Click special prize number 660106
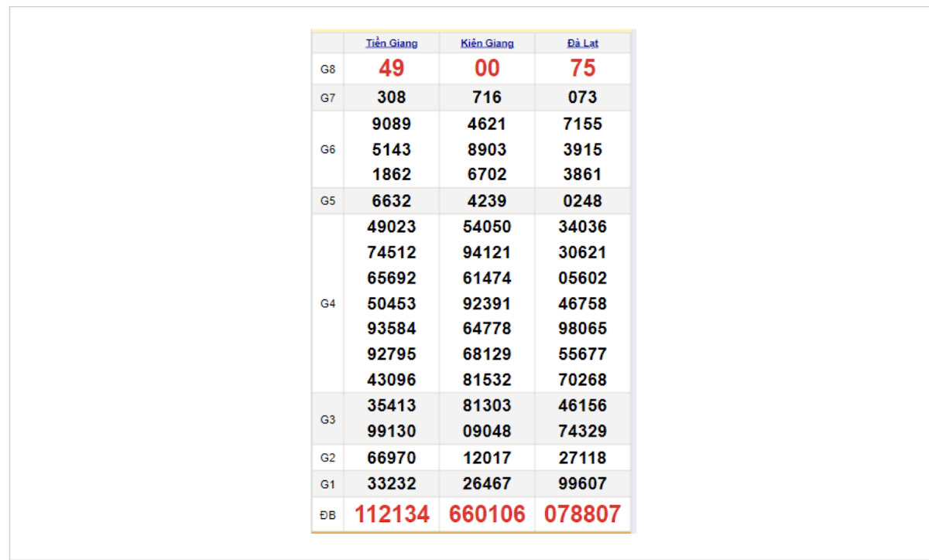Viewport: 929px width, 560px height. [x=487, y=514]
